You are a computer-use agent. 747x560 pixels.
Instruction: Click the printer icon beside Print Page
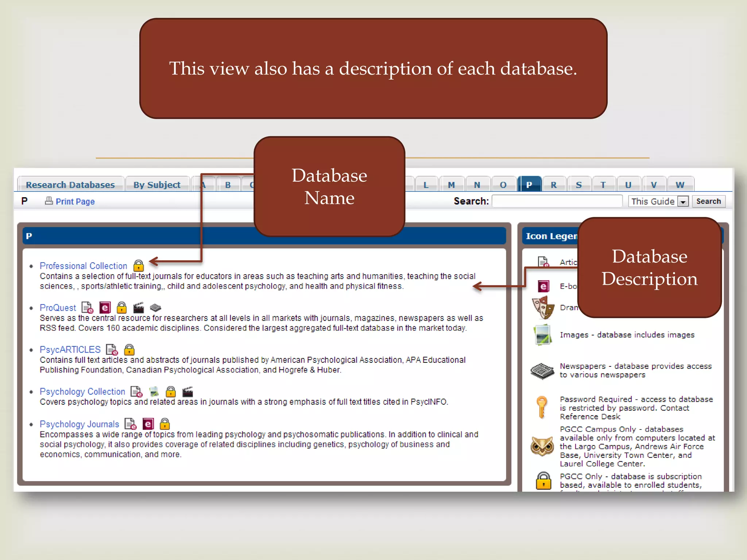tap(49, 201)
